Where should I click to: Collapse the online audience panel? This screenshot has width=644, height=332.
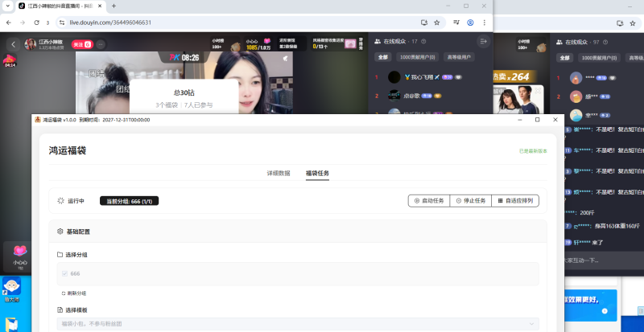483,41
